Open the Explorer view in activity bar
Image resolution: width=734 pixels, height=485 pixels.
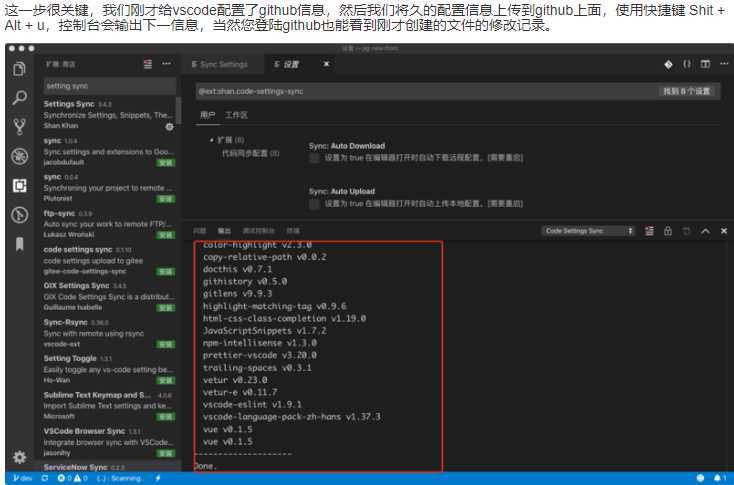(x=19, y=69)
